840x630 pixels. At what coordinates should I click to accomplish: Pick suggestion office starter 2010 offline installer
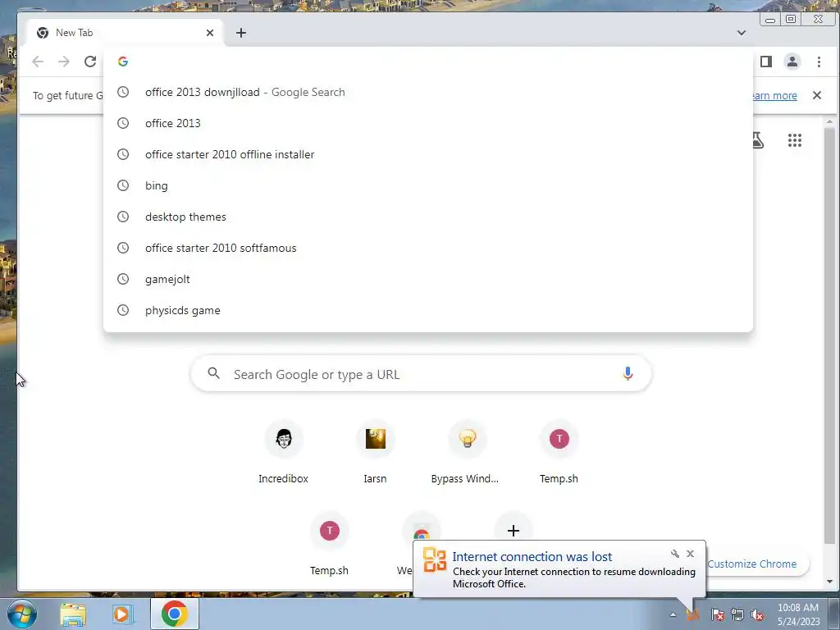click(428, 154)
